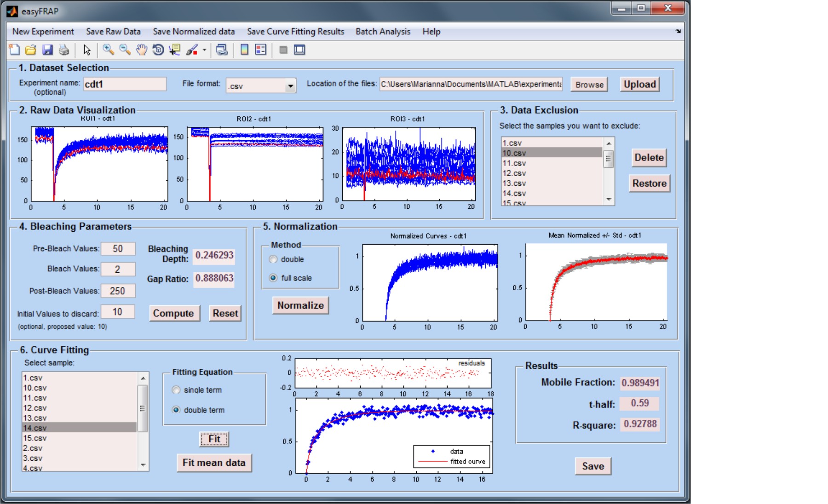Choose single term fitting equation
The image size is (828, 504).
pyautogui.click(x=176, y=390)
